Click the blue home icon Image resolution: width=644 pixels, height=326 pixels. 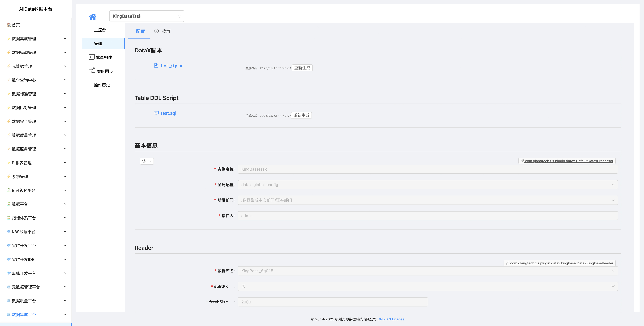pos(92,17)
